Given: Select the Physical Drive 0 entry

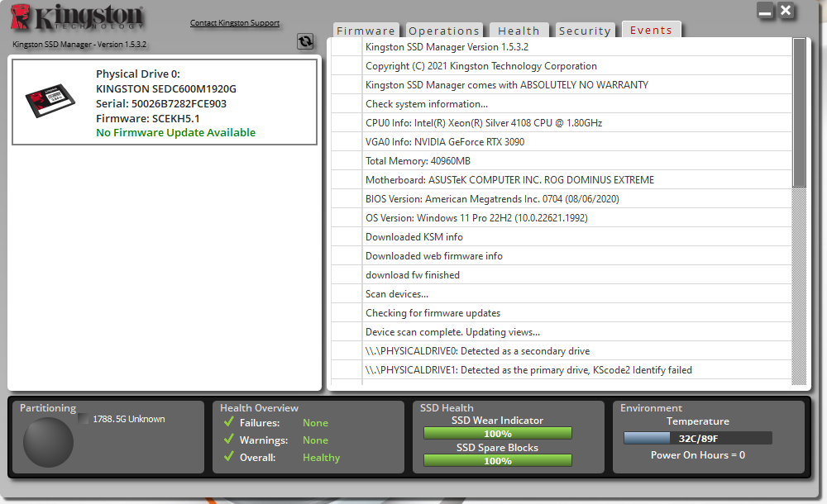Looking at the screenshot, I should 165,102.
